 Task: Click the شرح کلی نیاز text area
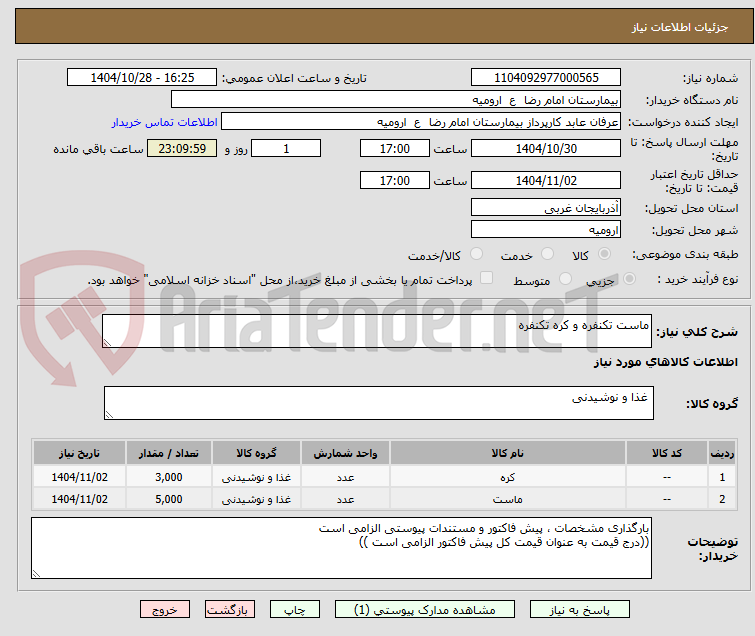pyautogui.click(x=377, y=331)
